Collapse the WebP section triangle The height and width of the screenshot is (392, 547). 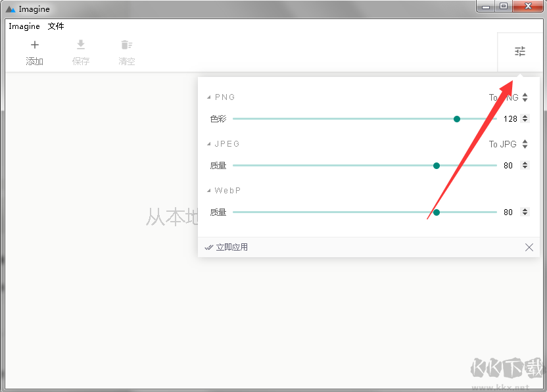coord(208,191)
